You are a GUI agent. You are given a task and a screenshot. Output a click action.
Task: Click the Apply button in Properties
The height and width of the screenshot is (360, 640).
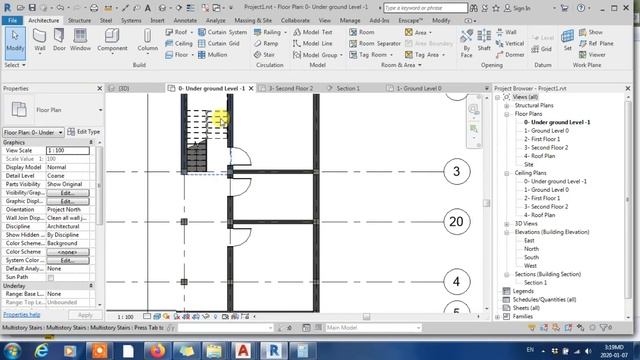coord(85,315)
